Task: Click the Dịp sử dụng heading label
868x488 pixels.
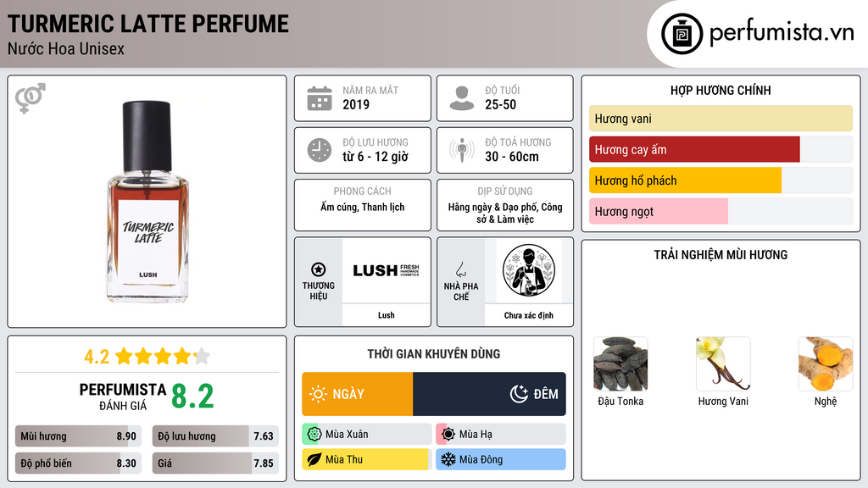Action: (505, 191)
